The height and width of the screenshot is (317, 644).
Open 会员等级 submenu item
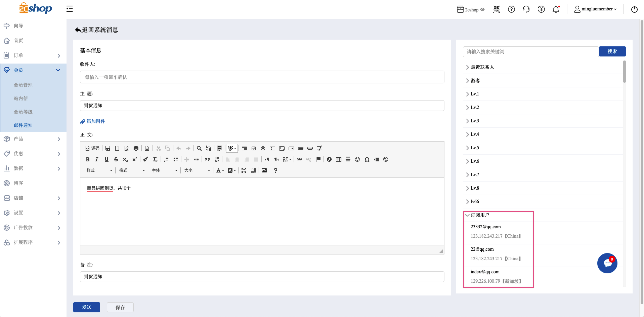pos(23,112)
